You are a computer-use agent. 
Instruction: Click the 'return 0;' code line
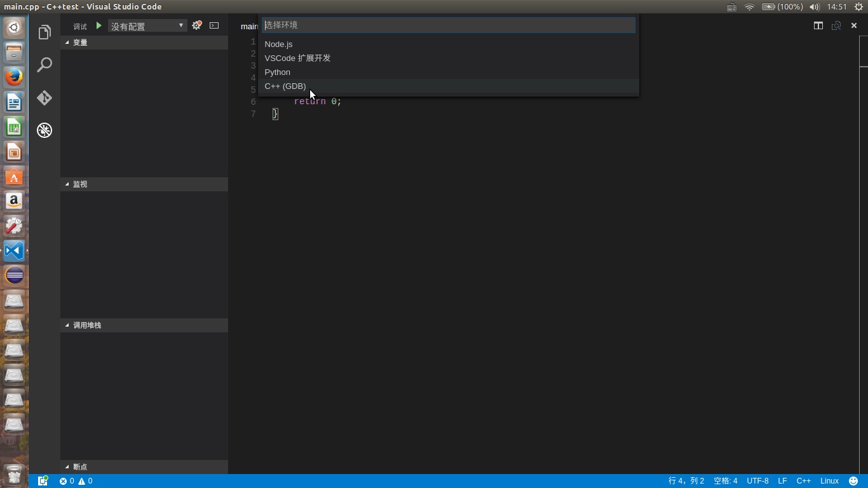click(x=318, y=102)
